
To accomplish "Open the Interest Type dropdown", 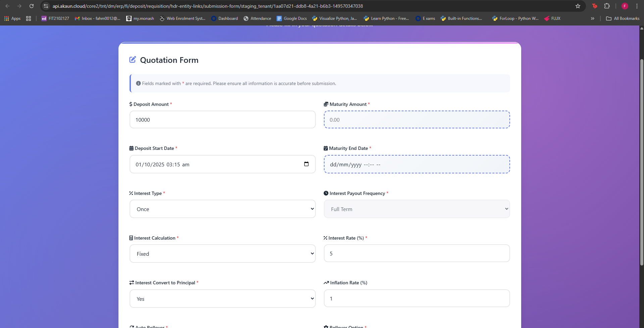I will tap(222, 209).
